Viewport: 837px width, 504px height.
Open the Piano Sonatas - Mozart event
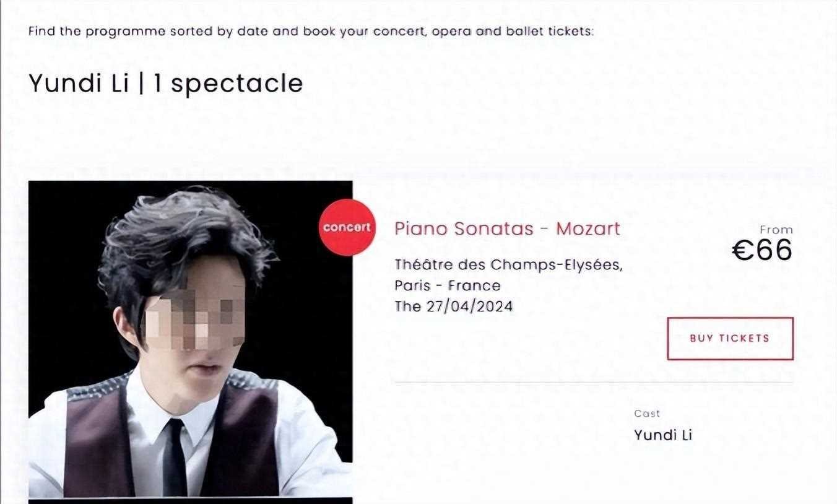tap(506, 228)
